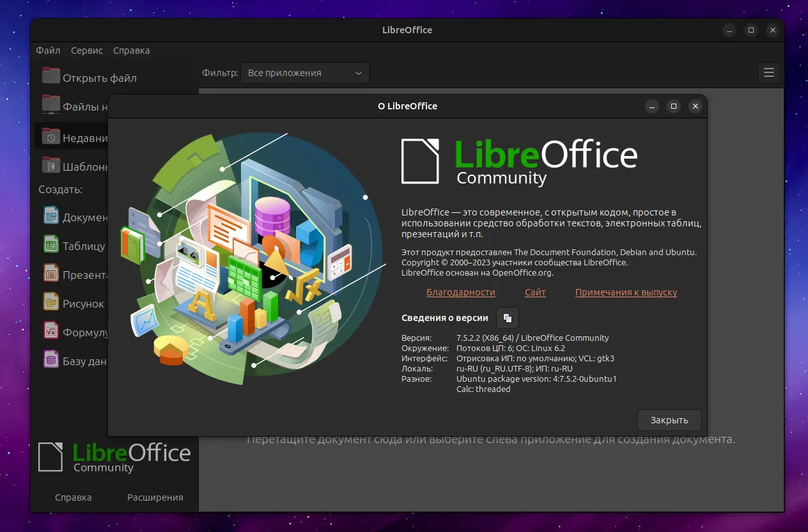Create an Impress presentation via its icon
The width and height of the screenshot is (808, 532).
coord(51,274)
